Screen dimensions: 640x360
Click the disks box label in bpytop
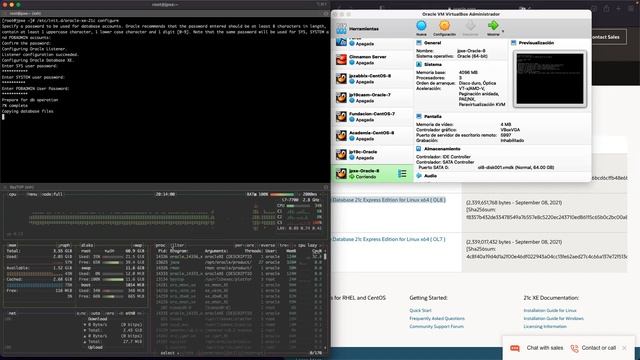[x=87, y=245]
